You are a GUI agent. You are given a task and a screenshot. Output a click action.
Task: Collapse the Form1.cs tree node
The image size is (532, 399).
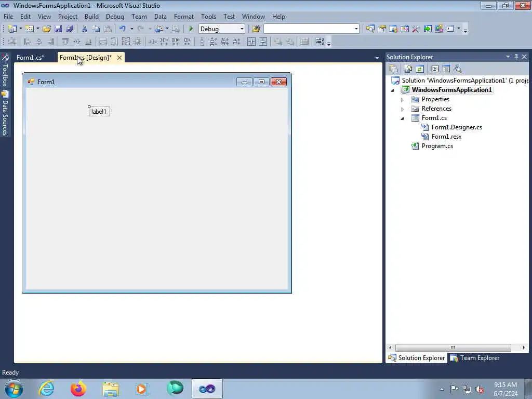coord(403,118)
